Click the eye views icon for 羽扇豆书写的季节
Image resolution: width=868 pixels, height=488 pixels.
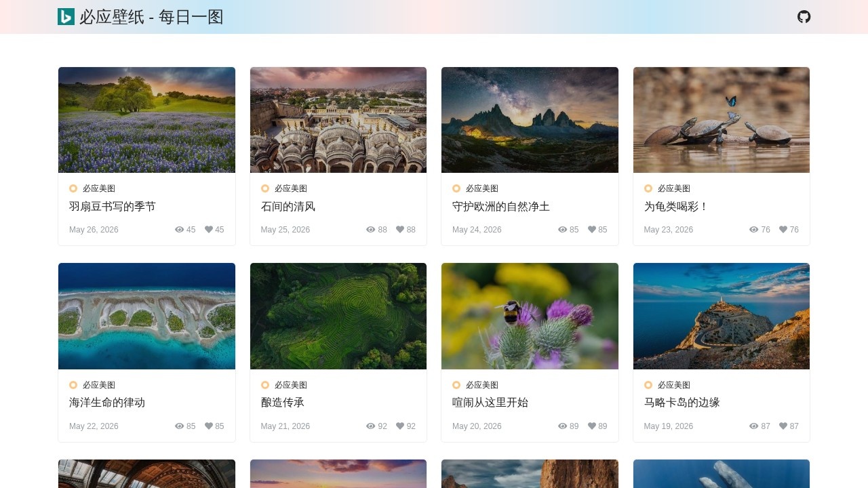tap(180, 230)
